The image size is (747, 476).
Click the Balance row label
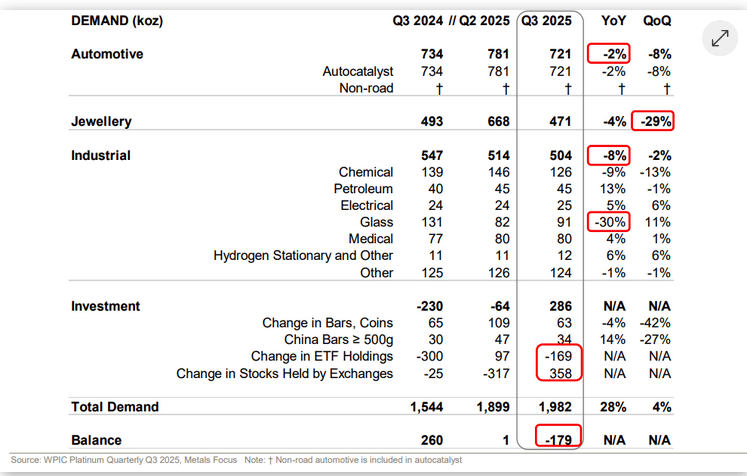click(x=96, y=440)
